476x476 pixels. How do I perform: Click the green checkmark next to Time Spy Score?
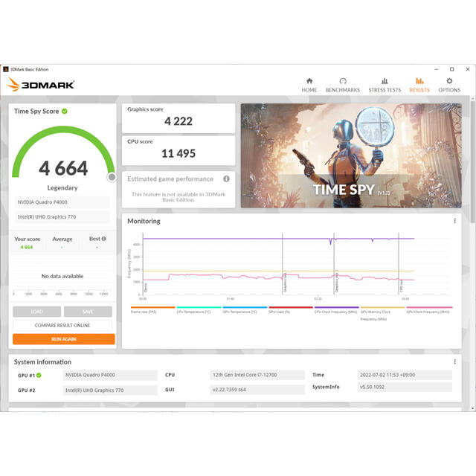65,111
